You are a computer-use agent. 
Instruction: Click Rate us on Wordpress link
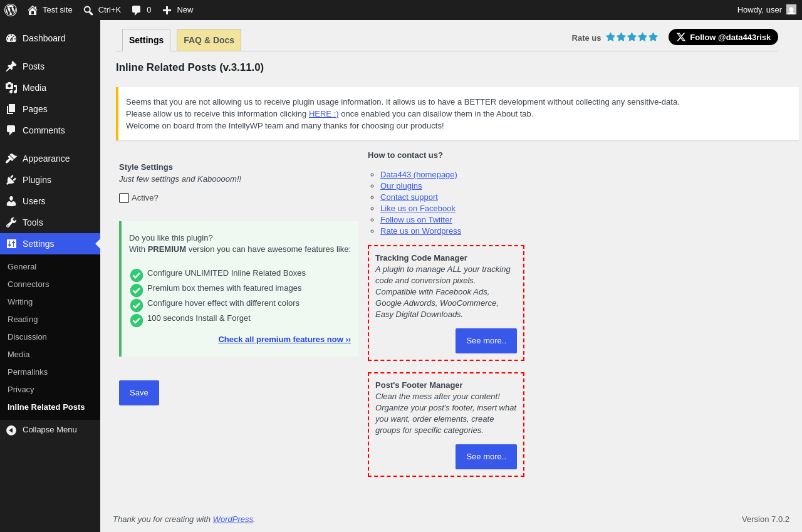coord(420,231)
